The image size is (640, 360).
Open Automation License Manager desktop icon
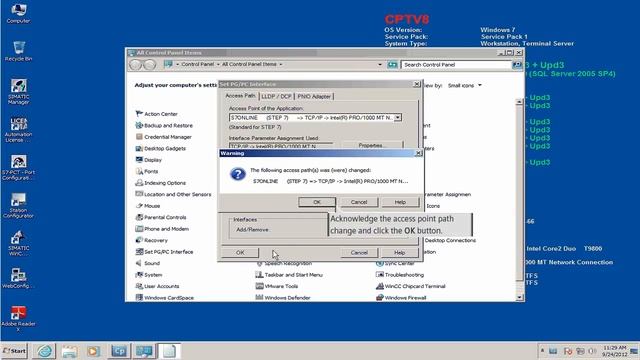pyautogui.click(x=18, y=130)
